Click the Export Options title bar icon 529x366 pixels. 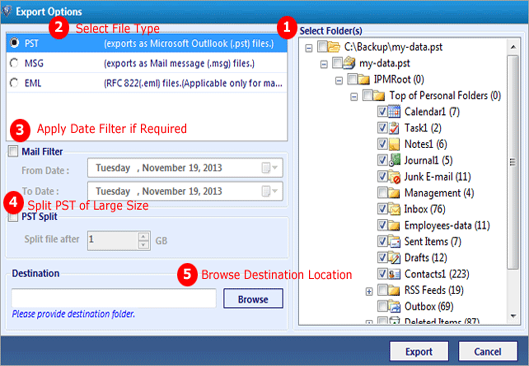(x=6, y=11)
